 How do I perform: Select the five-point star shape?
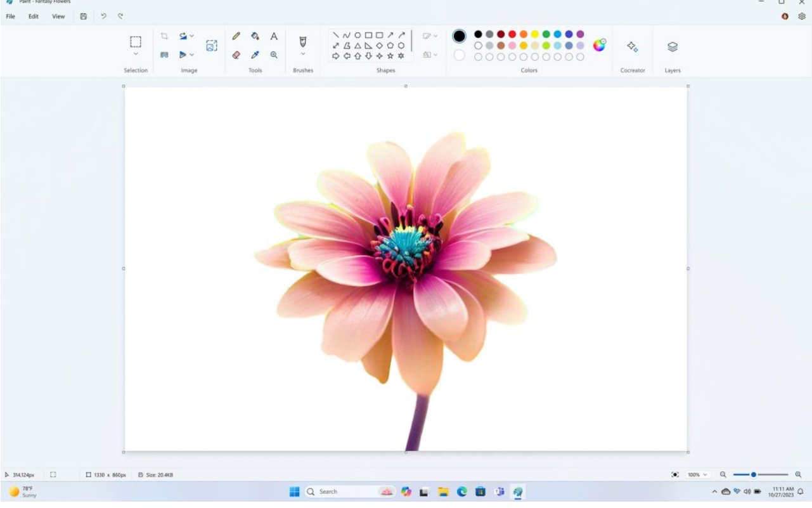390,56
